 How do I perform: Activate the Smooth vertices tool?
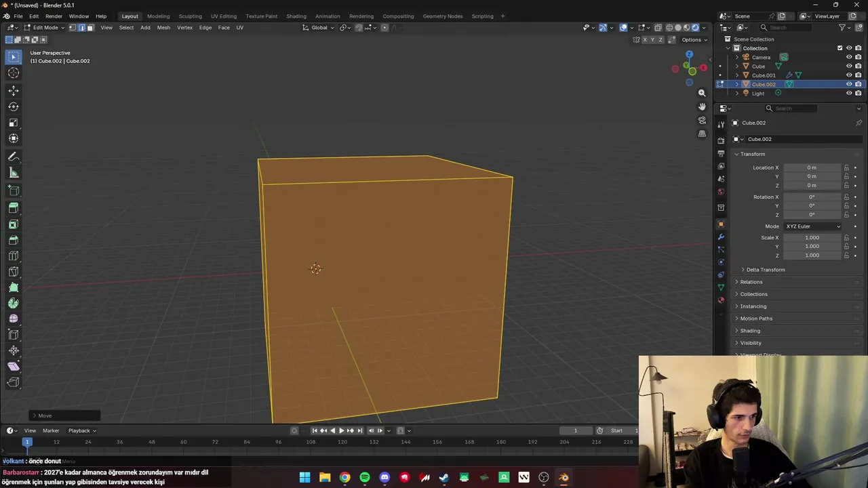pyautogui.click(x=14, y=319)
